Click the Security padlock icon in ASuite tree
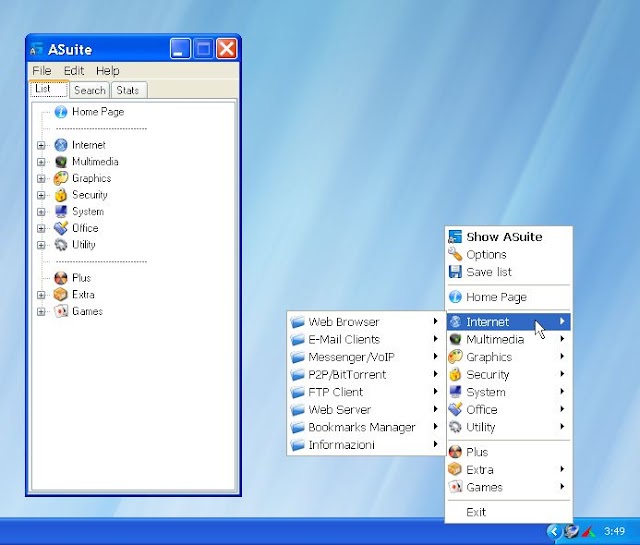Image resolution: width=640 pixels, height=545 pixels. tap(61, 195)
